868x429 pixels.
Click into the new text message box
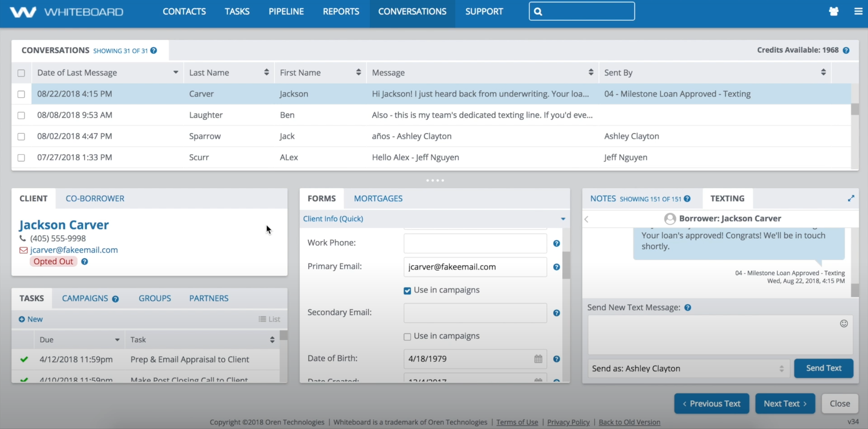pyautogui.click(x=720, y=335)
